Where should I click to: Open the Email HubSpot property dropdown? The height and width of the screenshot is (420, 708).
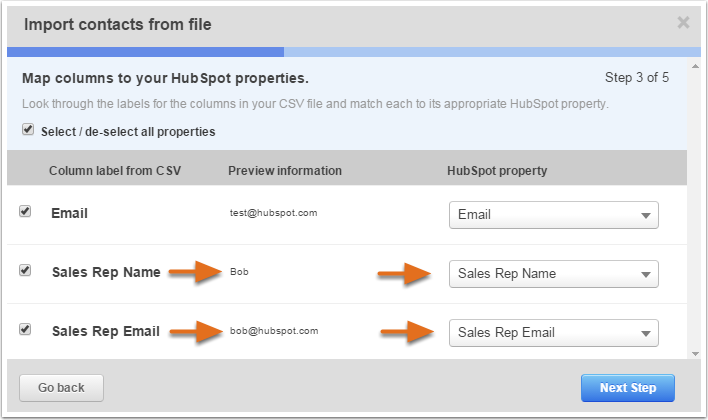coord(554,215)
